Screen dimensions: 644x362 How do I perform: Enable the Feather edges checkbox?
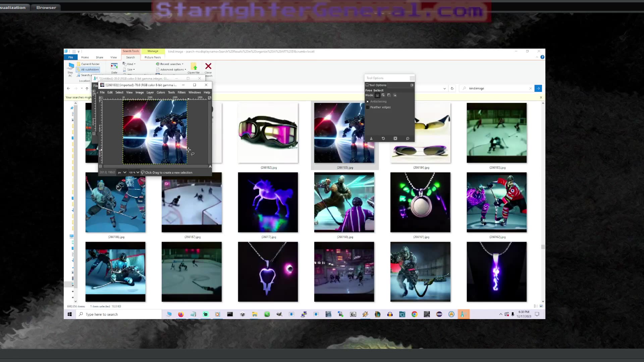pyautogui.click(x=368, y=107)
